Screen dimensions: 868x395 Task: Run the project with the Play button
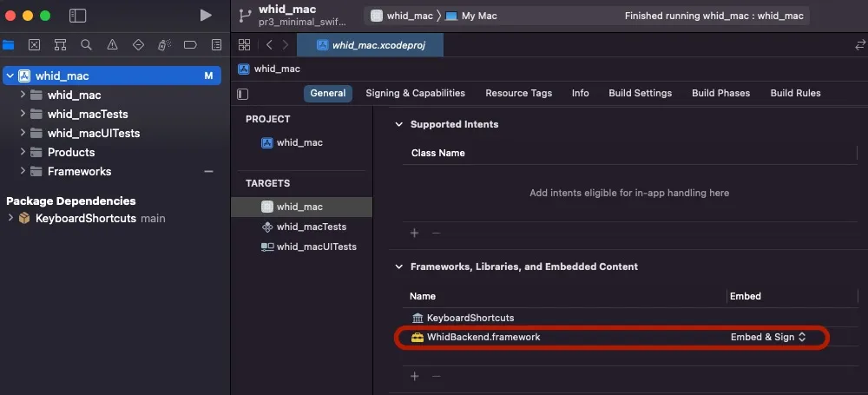pyautogui.click(x=206, y=16)
